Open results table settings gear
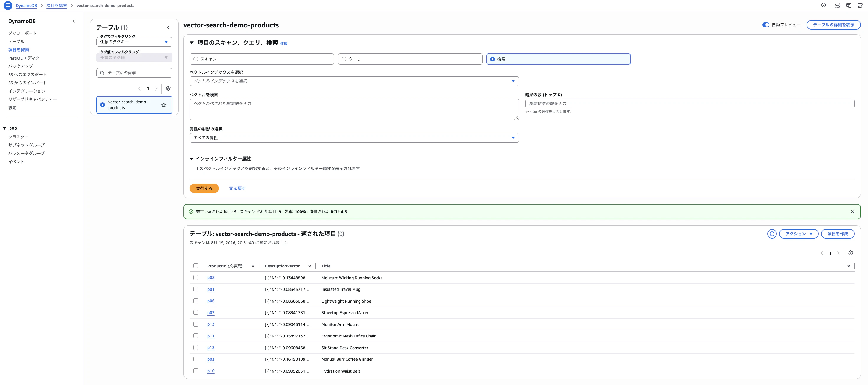 851,253
